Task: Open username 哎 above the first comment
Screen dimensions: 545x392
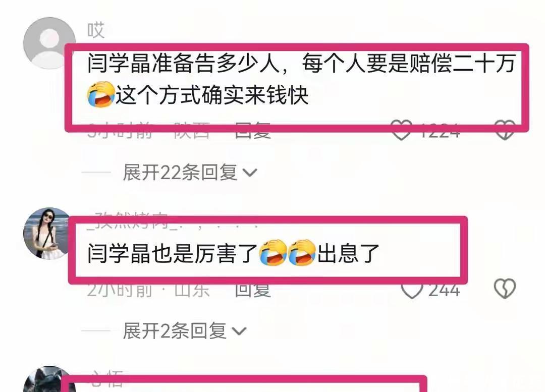Action: (95, 30)
